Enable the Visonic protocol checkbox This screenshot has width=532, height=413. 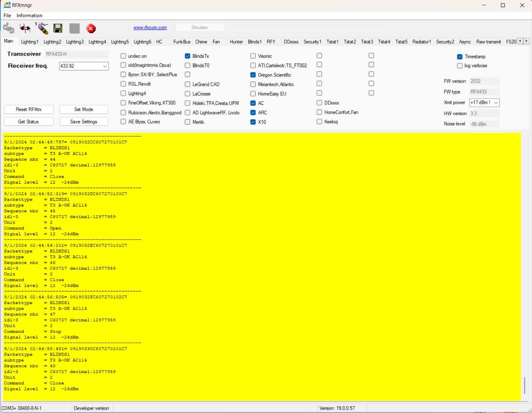(253, 56)
